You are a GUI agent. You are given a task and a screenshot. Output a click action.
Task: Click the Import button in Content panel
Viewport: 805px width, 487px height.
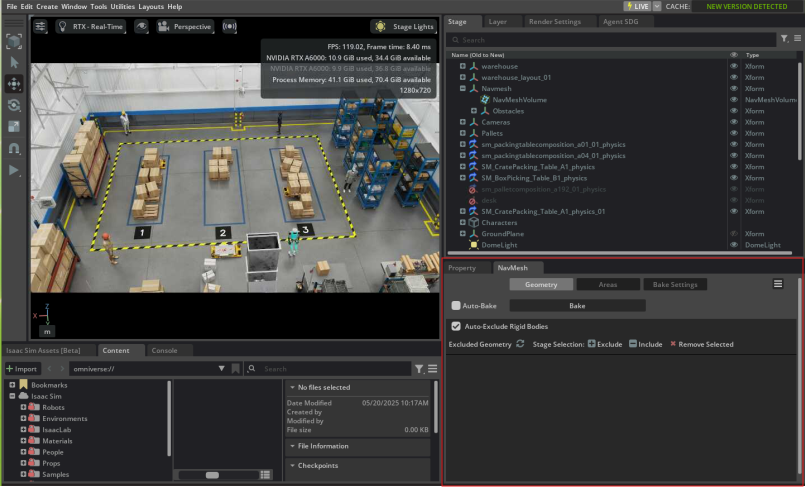[21, 369]
